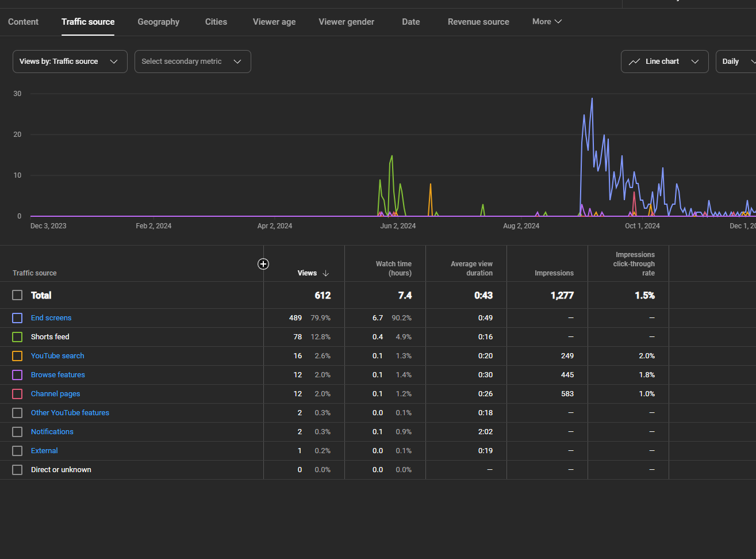The image size is (756, 559).
Task: Open the Daily granularity dropdown
Action: tap(736, 62)
